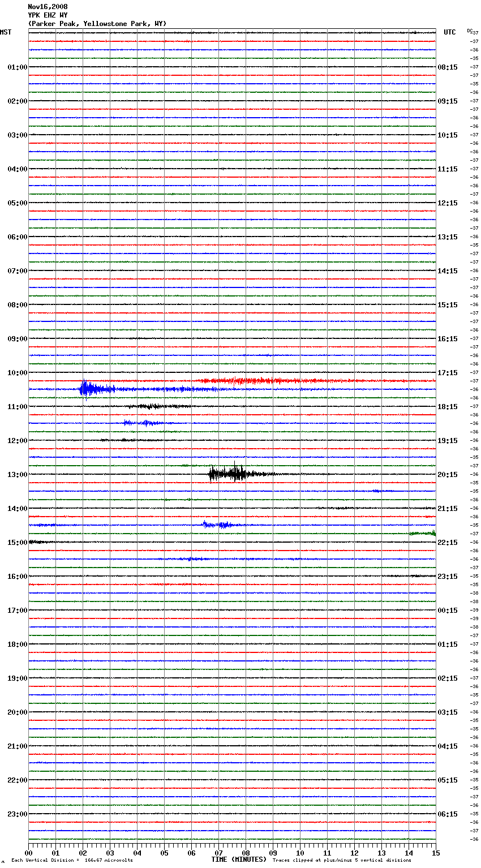Click the 07 minute tick label
The width and height of the screenshot is (481, 868).
218,853
